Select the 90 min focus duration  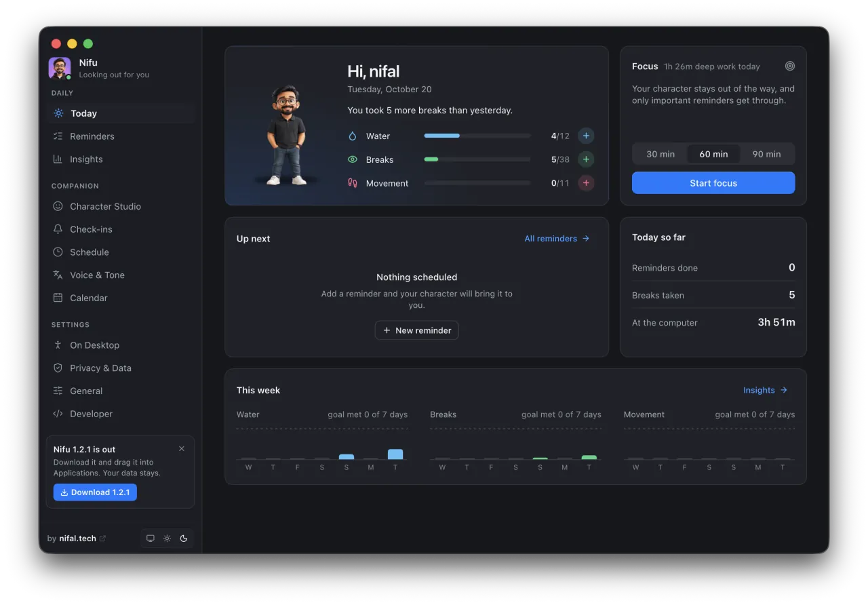tap(766, 154)
